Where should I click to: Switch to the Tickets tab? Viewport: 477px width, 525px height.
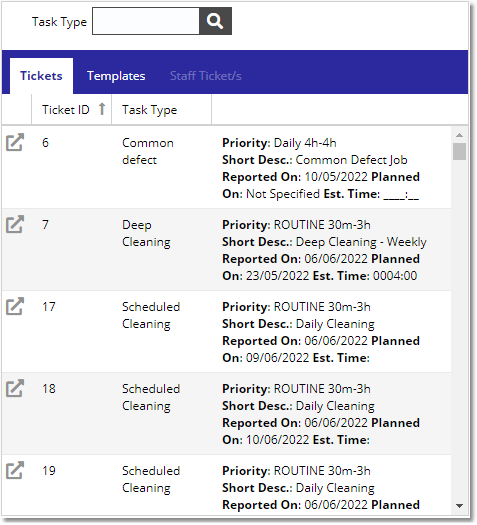click(41, 76)
